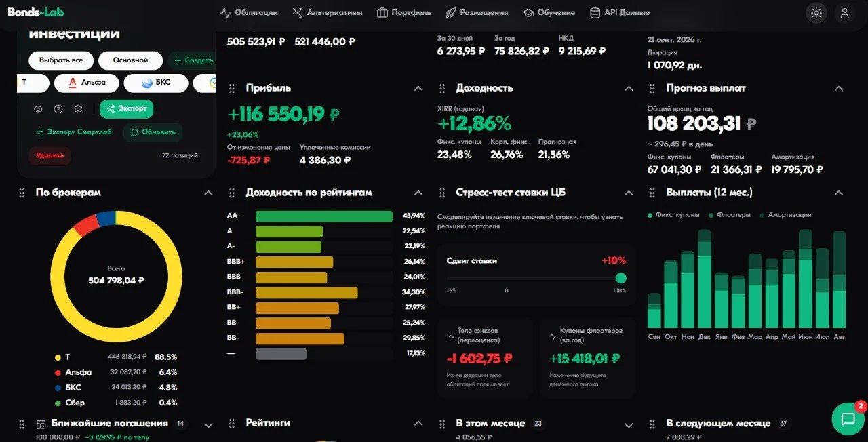Click the help question-mark icon

58,109
